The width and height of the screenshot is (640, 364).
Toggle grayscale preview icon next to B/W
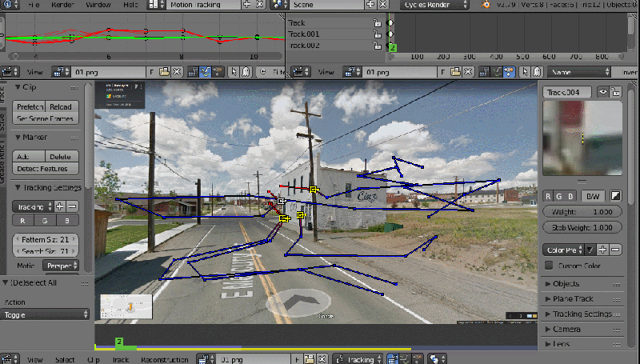pos(615,196)
